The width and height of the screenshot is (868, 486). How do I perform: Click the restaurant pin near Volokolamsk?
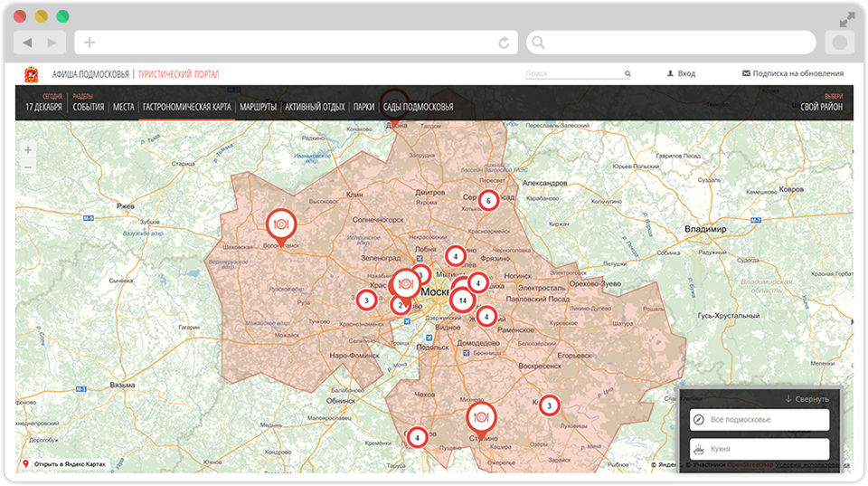click(x=279, y=223)
